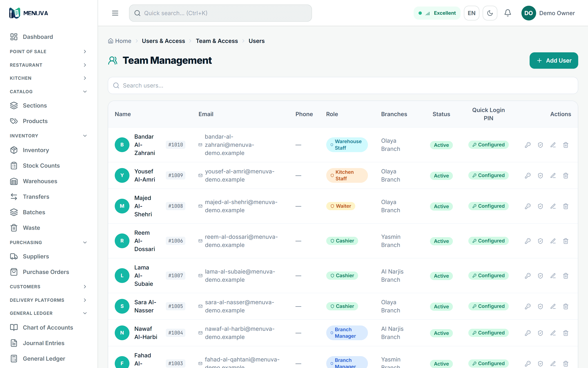Viewport: 588px width, 368px height.
Task: Click shield icon for Nawaf Al-Harbi
Action: click(x=540, y=333)
